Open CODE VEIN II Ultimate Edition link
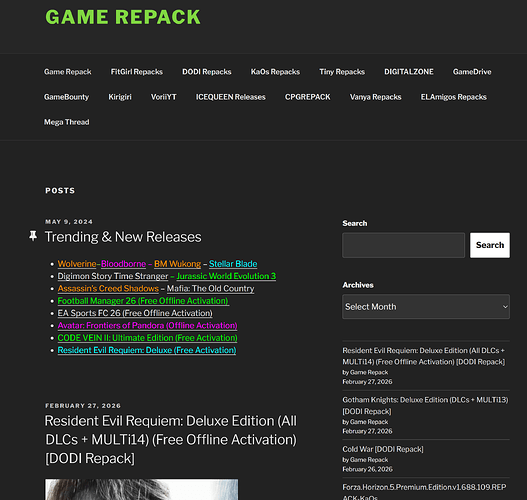This screenshot has width=527, height=500. pyautogui.click(x=147, y=338)
